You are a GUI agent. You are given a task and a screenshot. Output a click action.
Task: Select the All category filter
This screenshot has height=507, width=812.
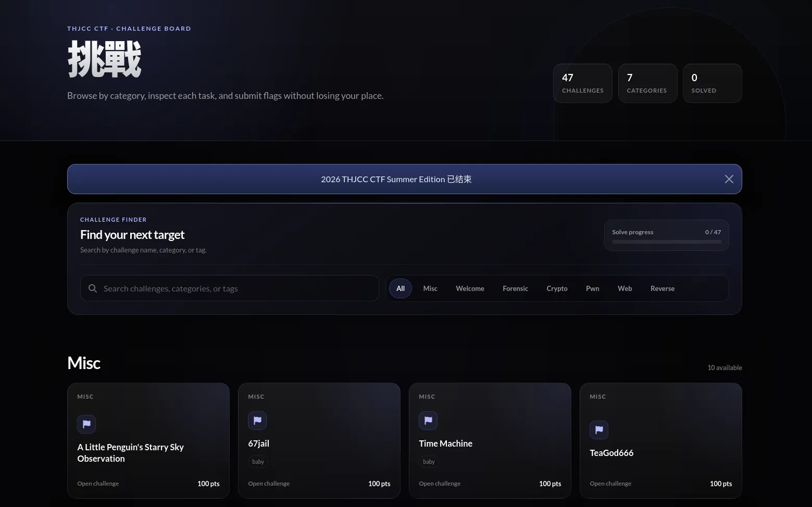point(401,288)
